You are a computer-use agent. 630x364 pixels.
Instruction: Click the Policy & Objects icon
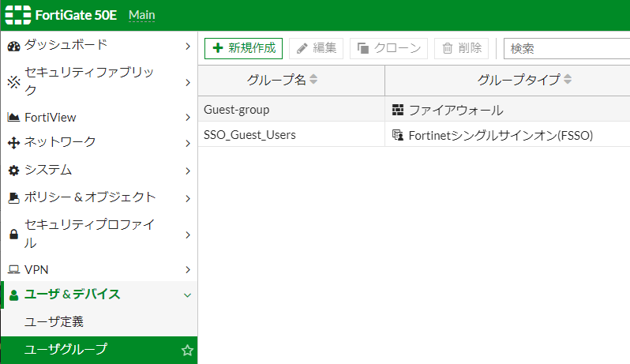13,198
